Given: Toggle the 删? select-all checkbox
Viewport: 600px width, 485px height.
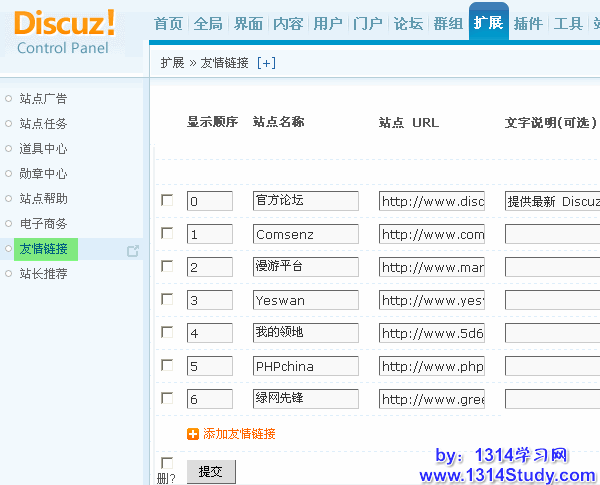Looking at the screenshot, I should (x=167, y=463).
